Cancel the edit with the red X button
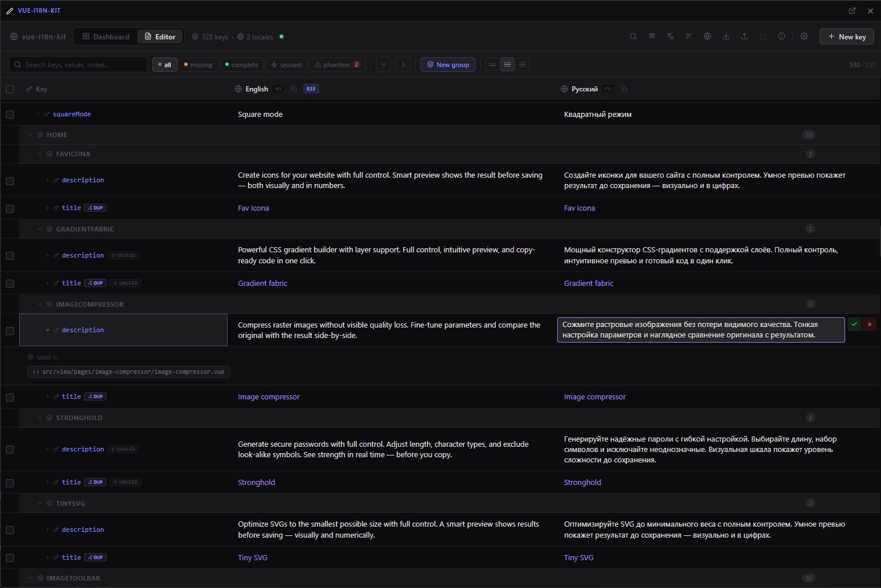This screenshot has height=588, width=881. pos(869,325)
